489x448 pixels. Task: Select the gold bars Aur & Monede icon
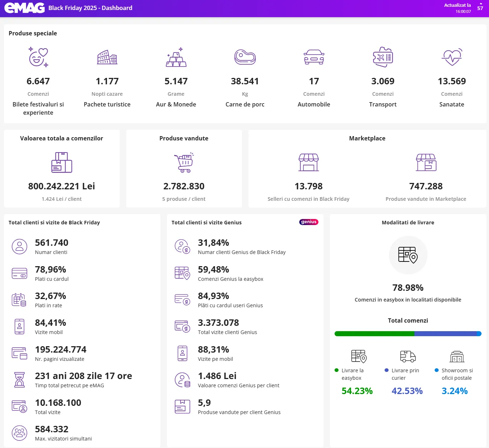pos(176,57)
